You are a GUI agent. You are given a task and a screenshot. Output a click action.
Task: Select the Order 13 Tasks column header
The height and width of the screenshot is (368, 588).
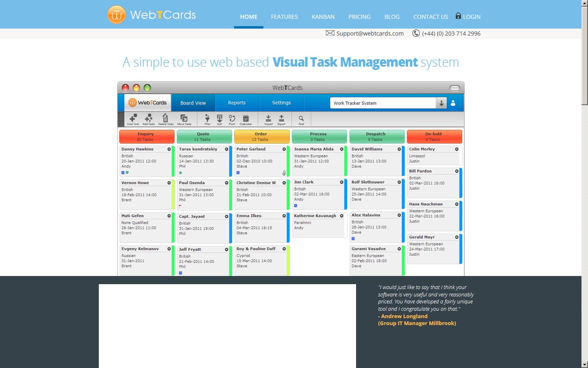tap(262, 137)
